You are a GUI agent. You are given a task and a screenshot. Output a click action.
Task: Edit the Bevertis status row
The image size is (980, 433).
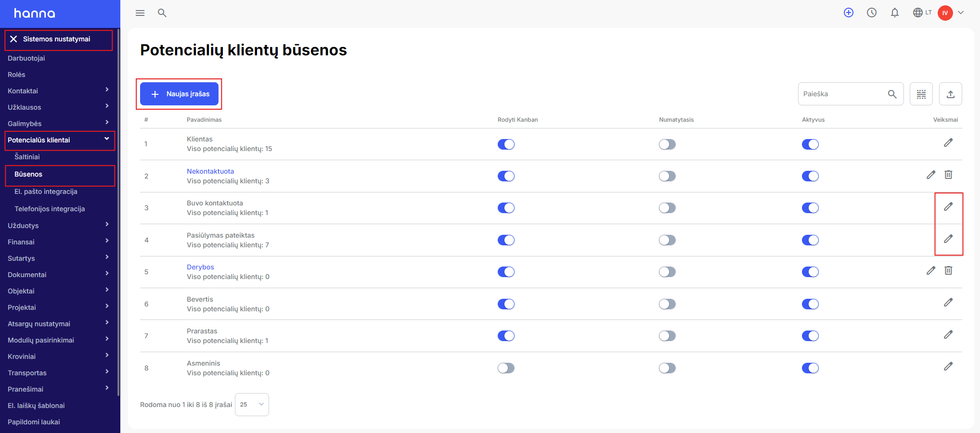(x=948, y=303)
